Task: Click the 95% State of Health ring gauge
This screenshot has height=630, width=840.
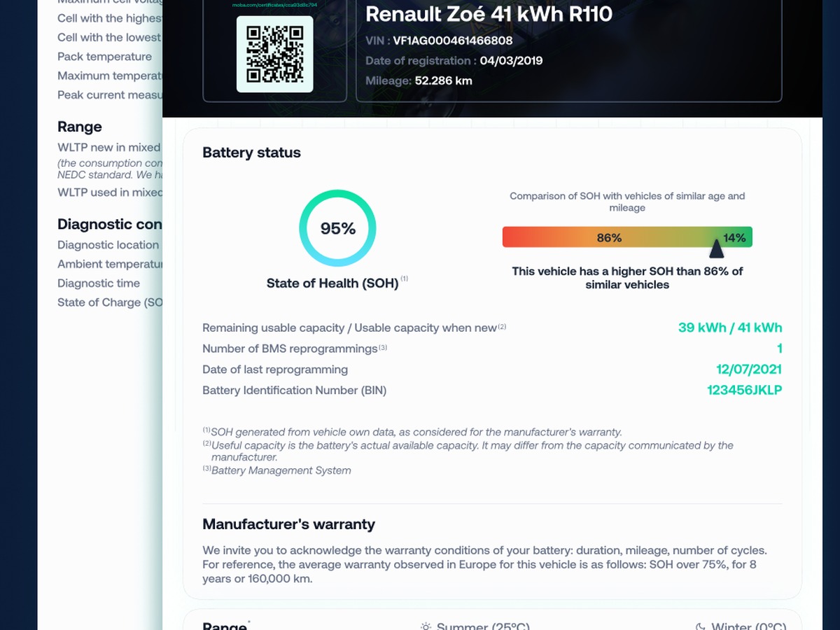Action: click(337, 228)
